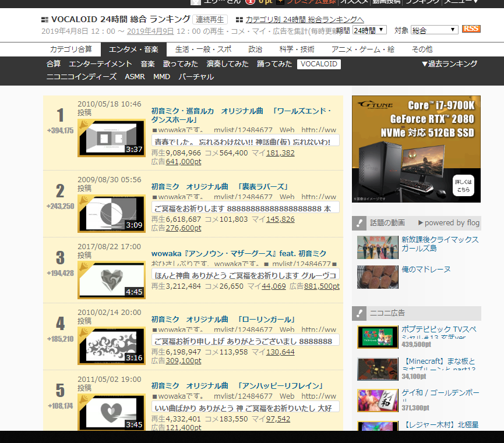Select the 音楽 subcategory
This screenshot has width=504, height=443.
click(x=147, y=64)
